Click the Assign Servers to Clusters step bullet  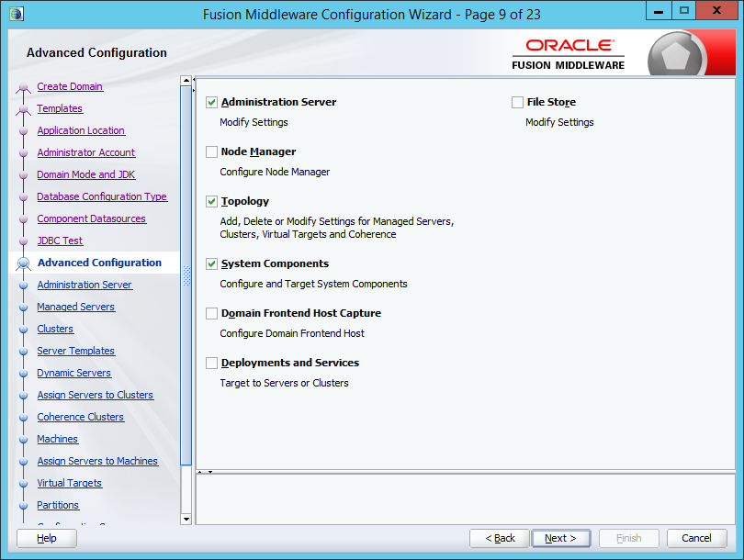point(23,396)
